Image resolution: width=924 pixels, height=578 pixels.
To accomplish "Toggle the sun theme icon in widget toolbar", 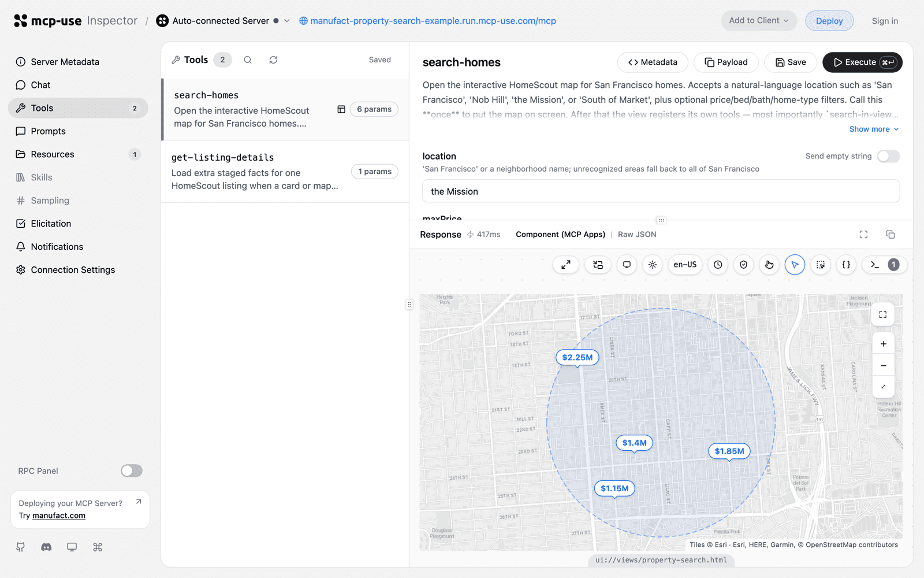I will coord(653,265).
